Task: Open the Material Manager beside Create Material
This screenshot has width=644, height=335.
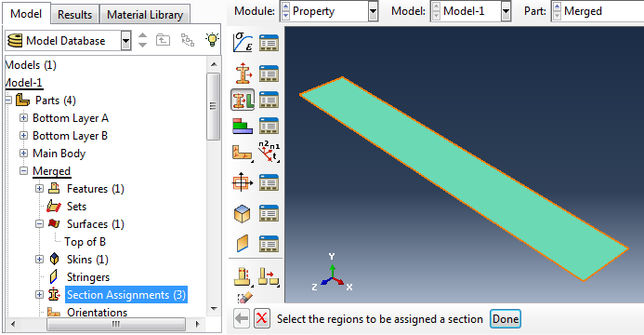Action: [x=269, y=42]
